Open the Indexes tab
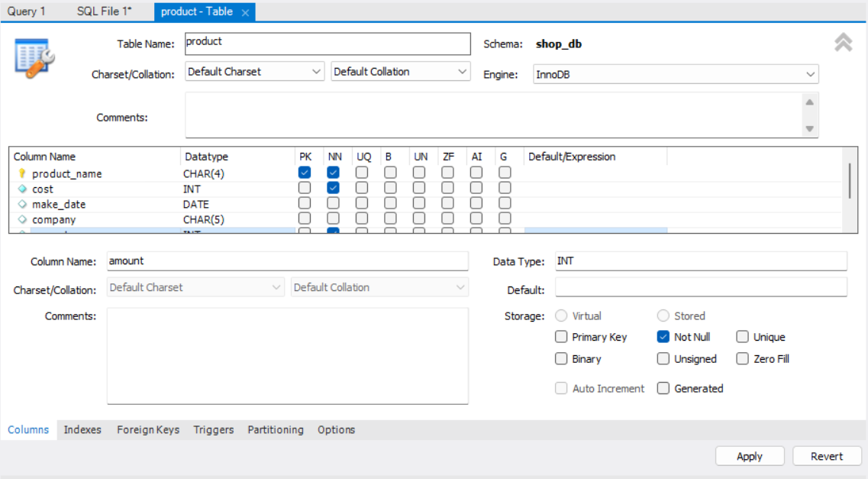Screen dimensions: 868x479 pyautogui.click(x=82, y=429)
